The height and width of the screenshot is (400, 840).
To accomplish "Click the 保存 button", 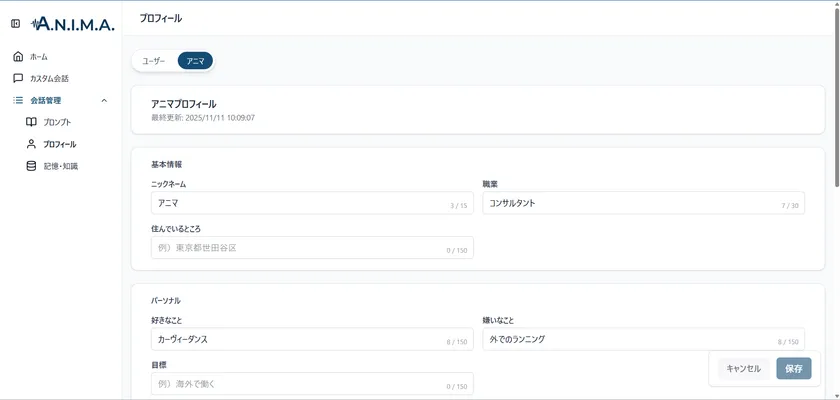I will tap(793, 368).
